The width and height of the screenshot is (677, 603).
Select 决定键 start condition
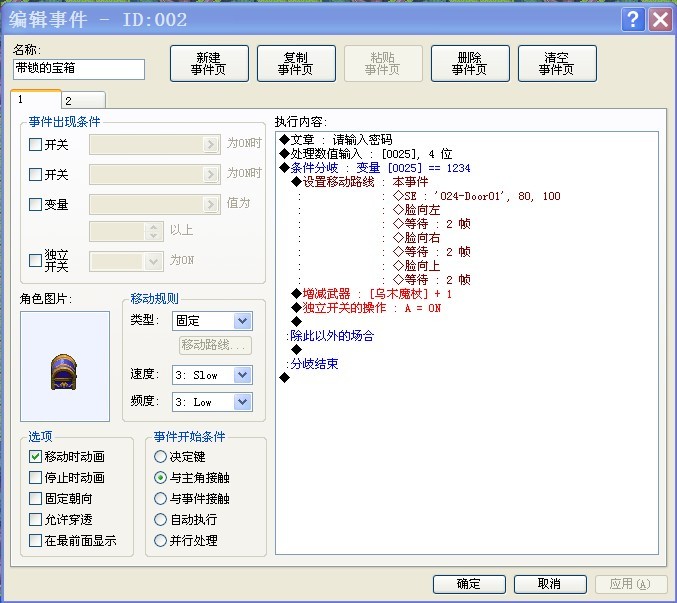[160, 456]
